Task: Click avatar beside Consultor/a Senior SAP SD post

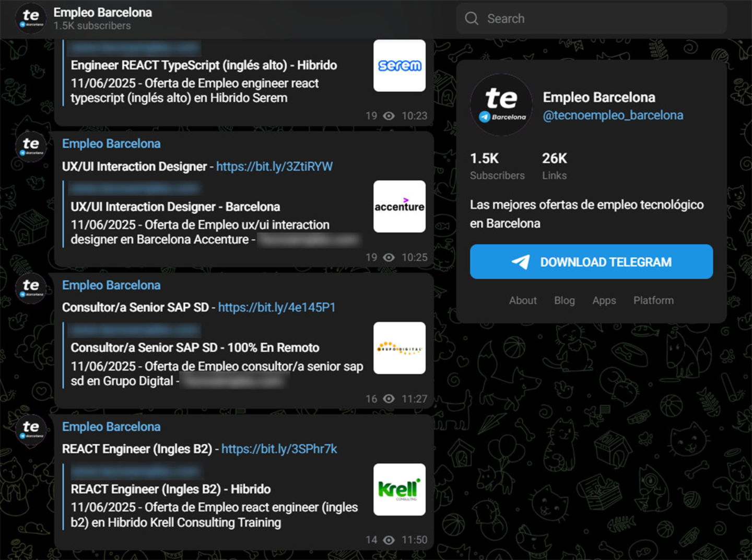Action: coord(31,288)
